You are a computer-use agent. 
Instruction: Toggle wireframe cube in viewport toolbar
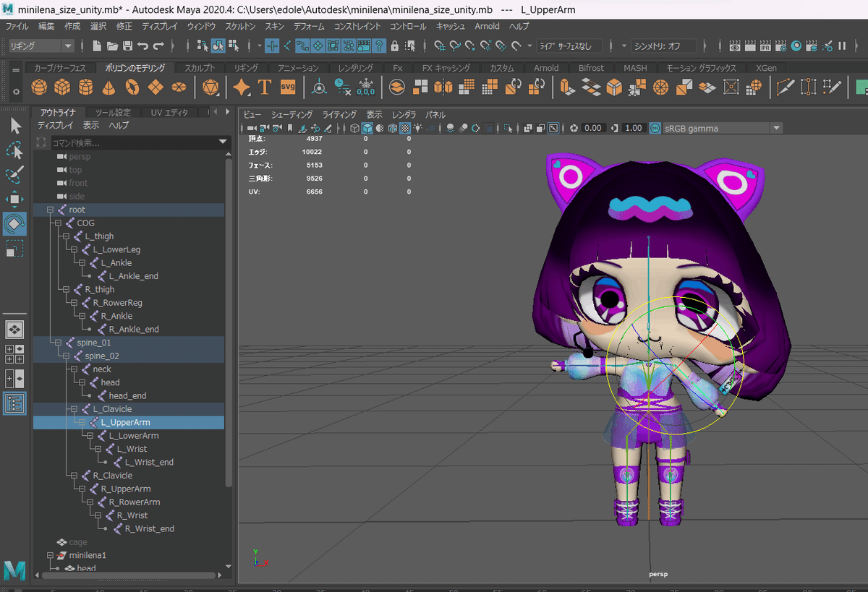click(354, 128)
